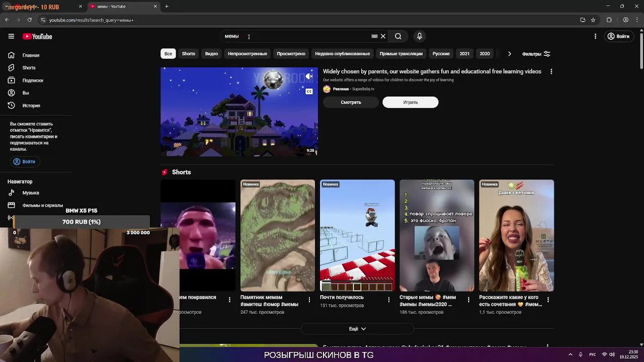The height and width of the screenshot is (362, 644).
Task: Click the page vertical scrollbar
Action: tap(641, 50)
